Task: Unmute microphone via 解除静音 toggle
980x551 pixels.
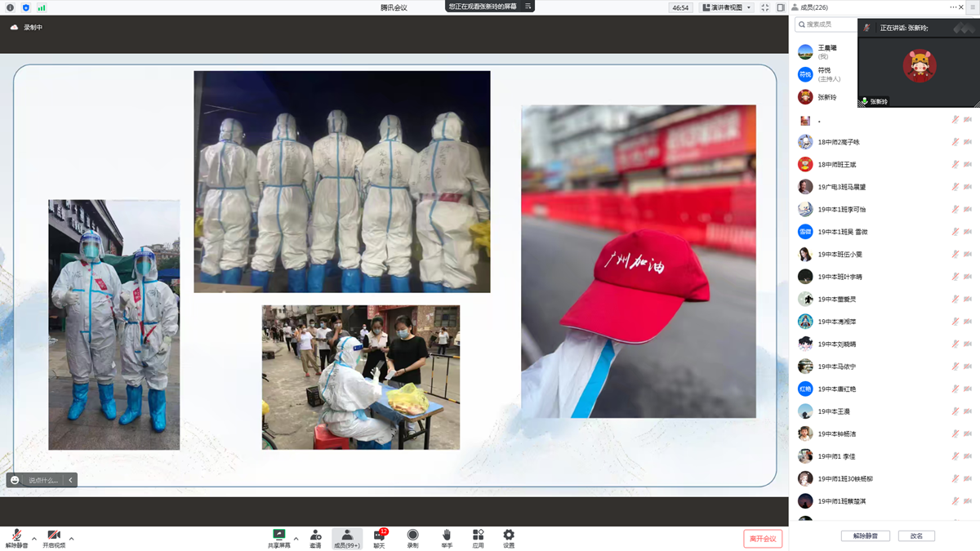Action: (x=16, y=539)
